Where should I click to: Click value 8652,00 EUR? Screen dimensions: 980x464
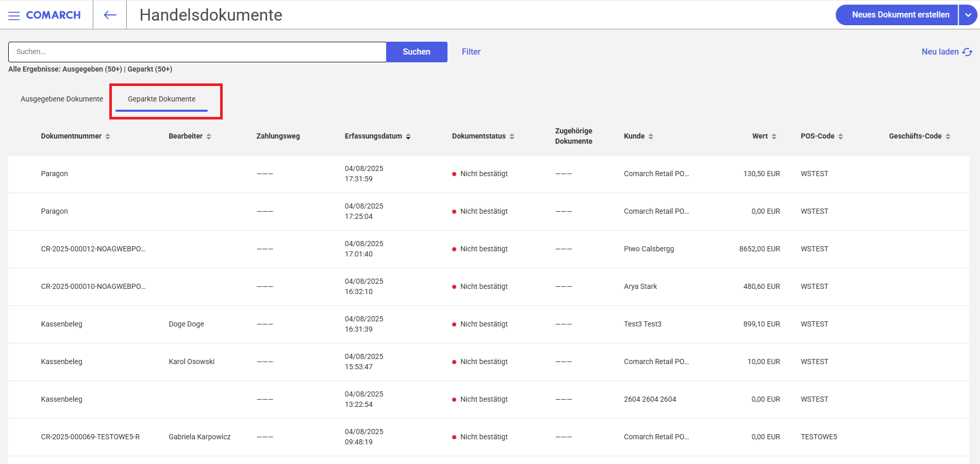click(759, 249)
